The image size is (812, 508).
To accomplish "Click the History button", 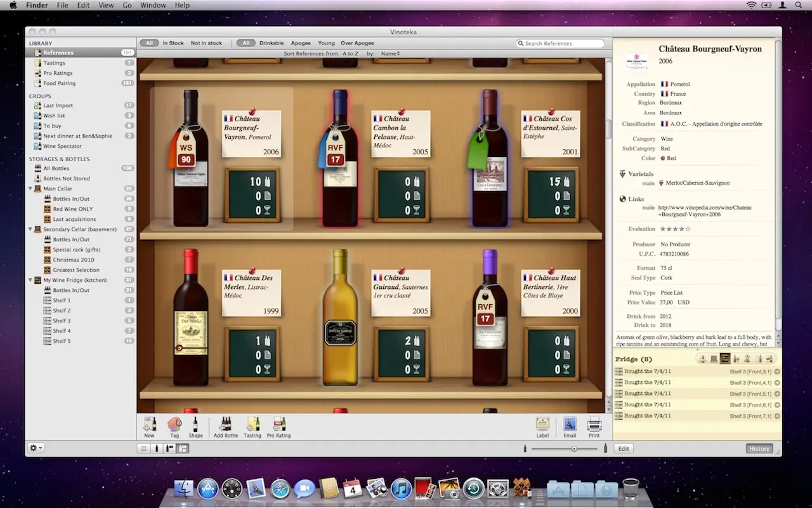I will (x=759, y=448).
